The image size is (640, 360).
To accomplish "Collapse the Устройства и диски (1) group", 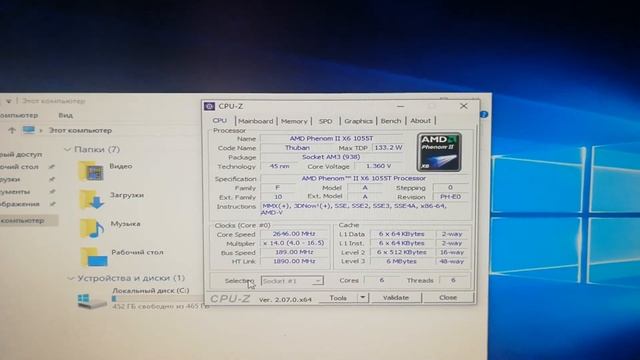I will click(71, 278).
